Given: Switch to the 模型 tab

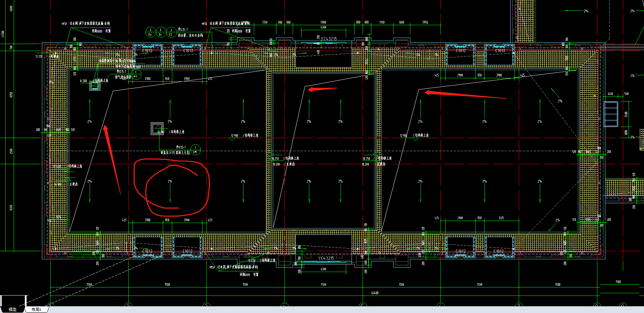Looking at the screenshot, I should point(12,309).
